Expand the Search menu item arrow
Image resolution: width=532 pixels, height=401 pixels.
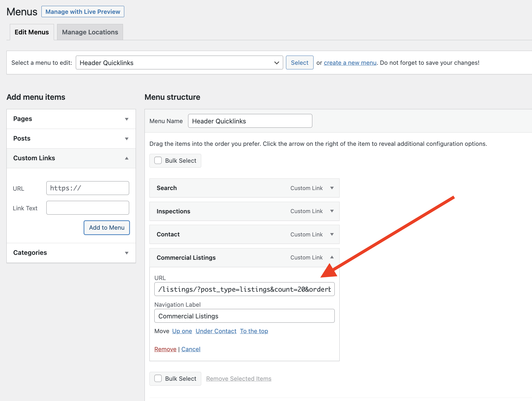pos(332,188)
